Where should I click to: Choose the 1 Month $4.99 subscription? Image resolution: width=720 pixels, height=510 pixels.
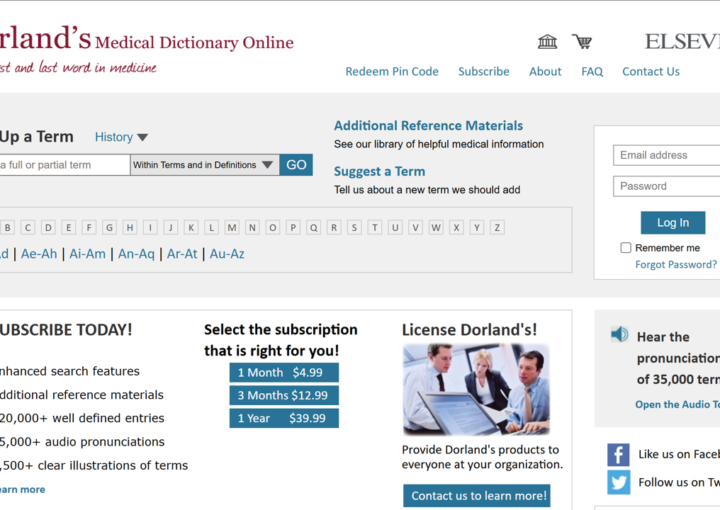coord(284,372)
